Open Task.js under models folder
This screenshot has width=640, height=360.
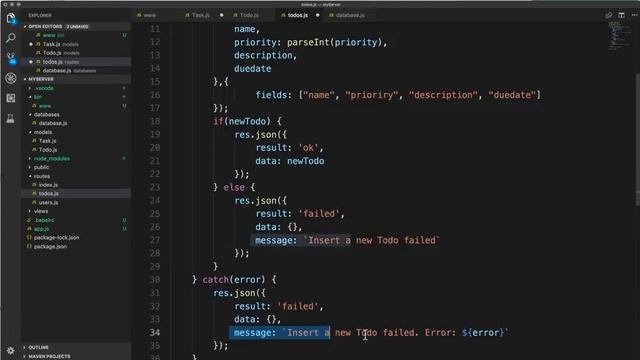click(x=47, y=141)
